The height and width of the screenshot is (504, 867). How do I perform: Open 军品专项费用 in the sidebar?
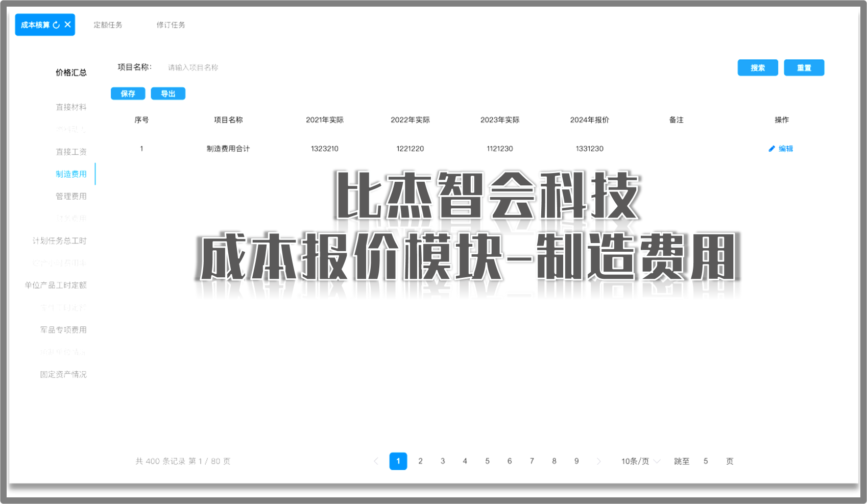coord(63,330)
